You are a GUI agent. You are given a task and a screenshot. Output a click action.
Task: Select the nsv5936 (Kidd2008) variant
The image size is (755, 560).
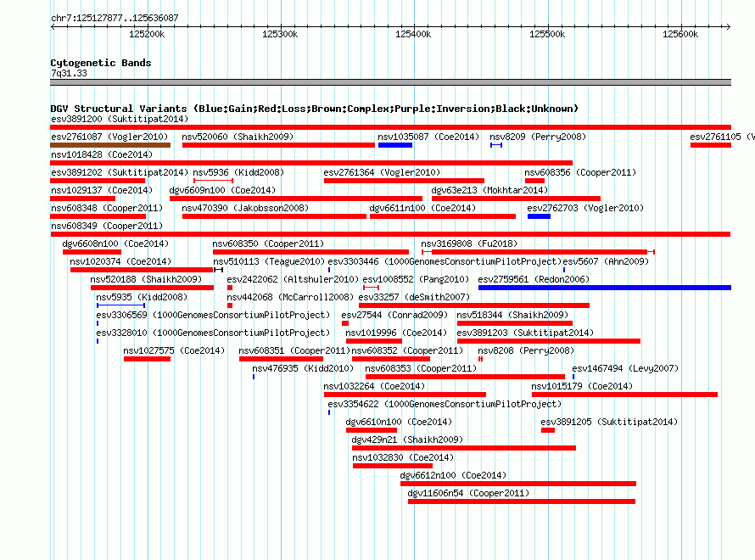238,172
